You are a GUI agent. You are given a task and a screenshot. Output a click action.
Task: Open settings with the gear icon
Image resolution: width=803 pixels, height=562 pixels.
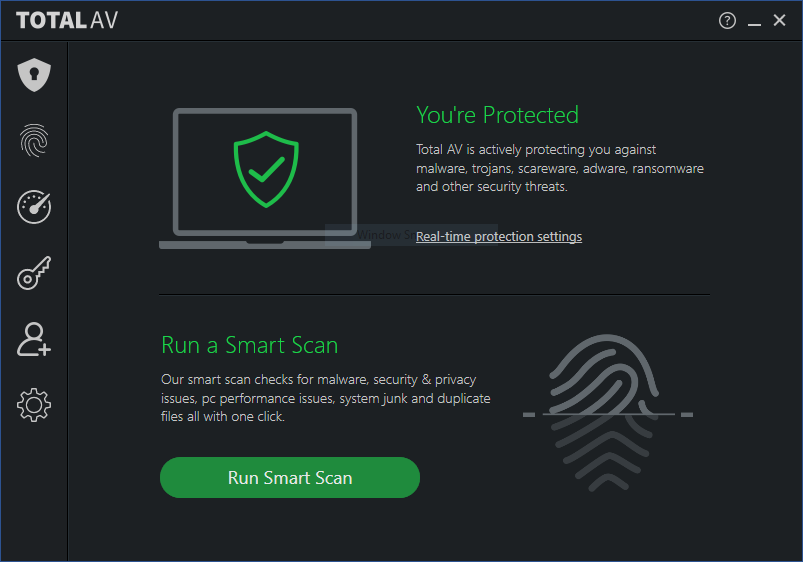[34, 405]
